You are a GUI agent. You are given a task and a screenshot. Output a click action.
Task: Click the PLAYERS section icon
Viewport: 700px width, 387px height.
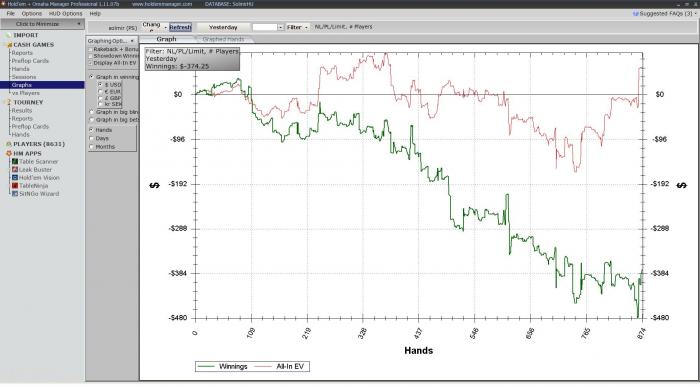tap(8, 144)
